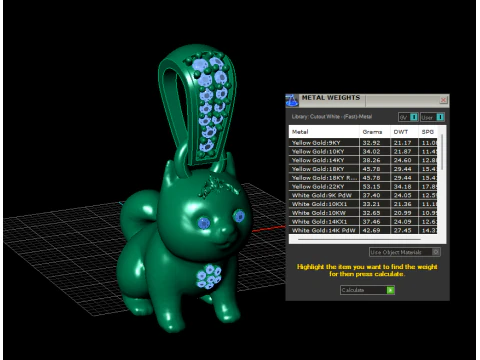Viewport: 480px width, 360px height.
Task: Select the Yellow Gold:9KY row
Action: (363, 143)
